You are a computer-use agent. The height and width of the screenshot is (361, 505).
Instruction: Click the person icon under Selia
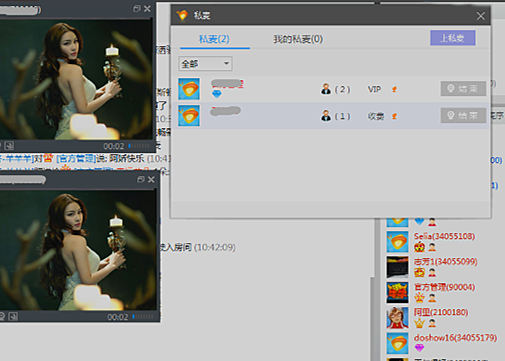(x=432, y=247)
